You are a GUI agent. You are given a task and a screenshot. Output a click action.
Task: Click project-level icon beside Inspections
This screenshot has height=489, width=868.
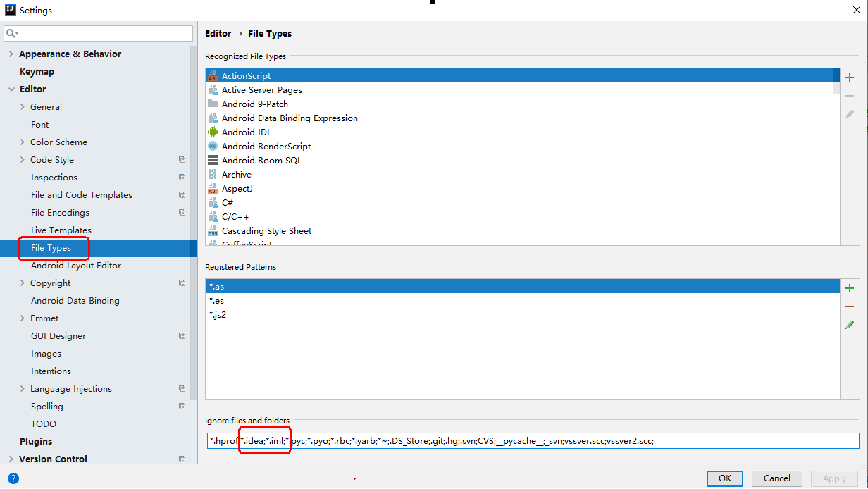(x=182, y=178)
